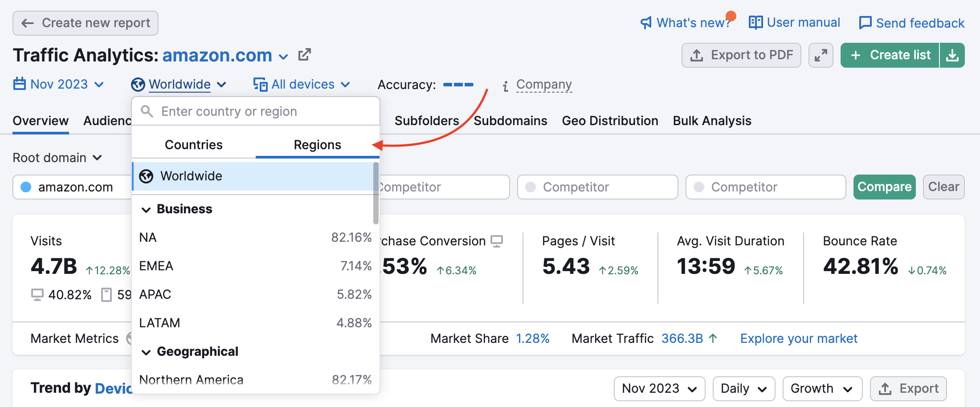
Task: Select the APAC region row
Action: [255, 294]
